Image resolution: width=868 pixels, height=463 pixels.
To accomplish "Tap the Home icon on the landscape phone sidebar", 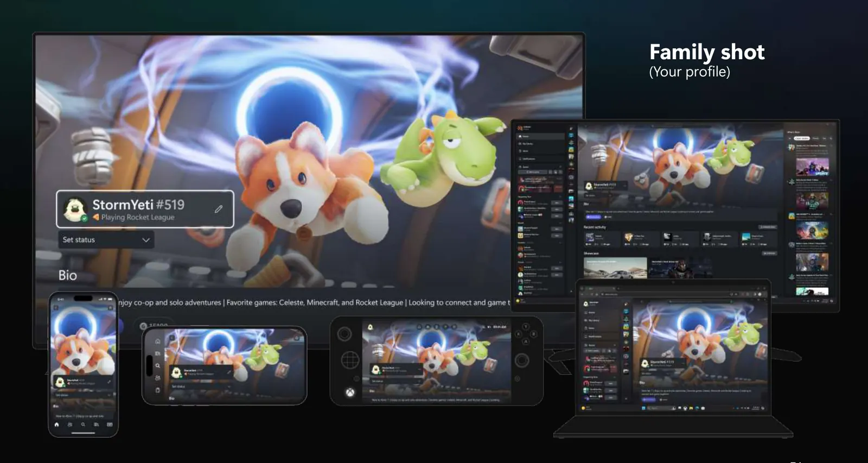I will pyautogui.click(x=158, y=341).
